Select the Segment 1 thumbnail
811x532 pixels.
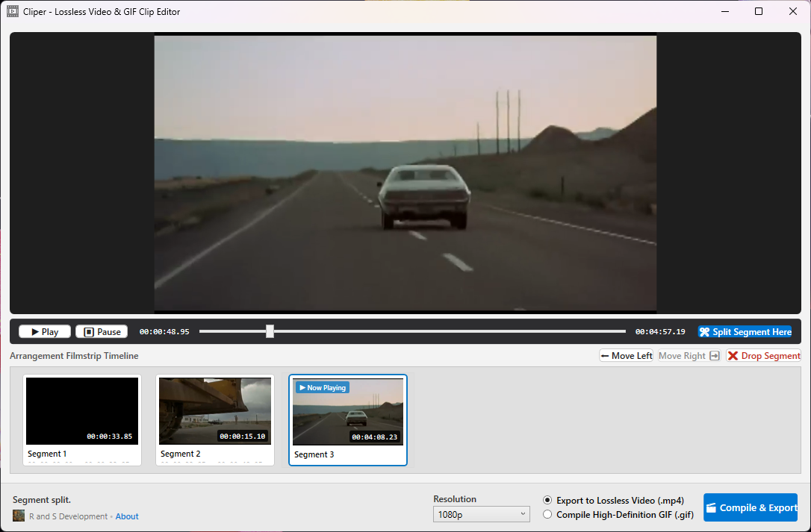(82, 411)
